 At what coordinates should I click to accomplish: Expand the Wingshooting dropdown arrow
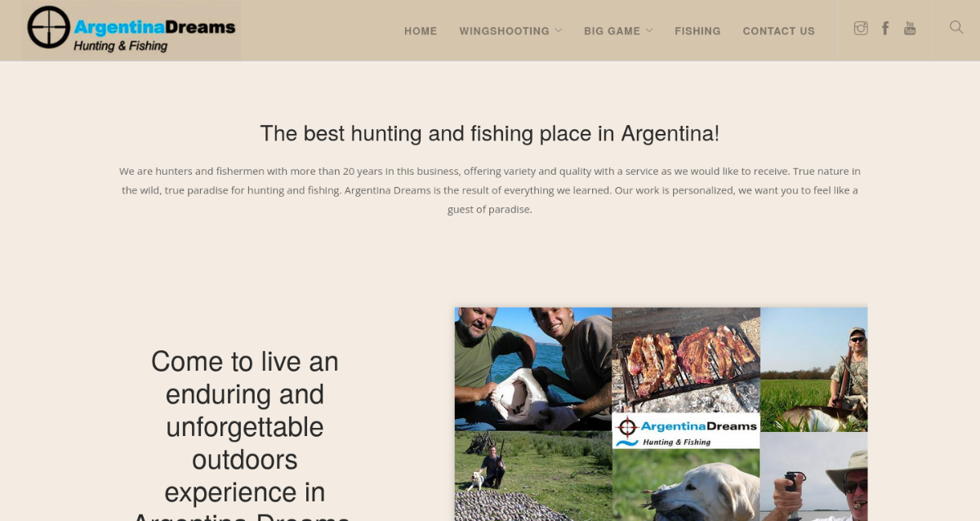point(559,30)
